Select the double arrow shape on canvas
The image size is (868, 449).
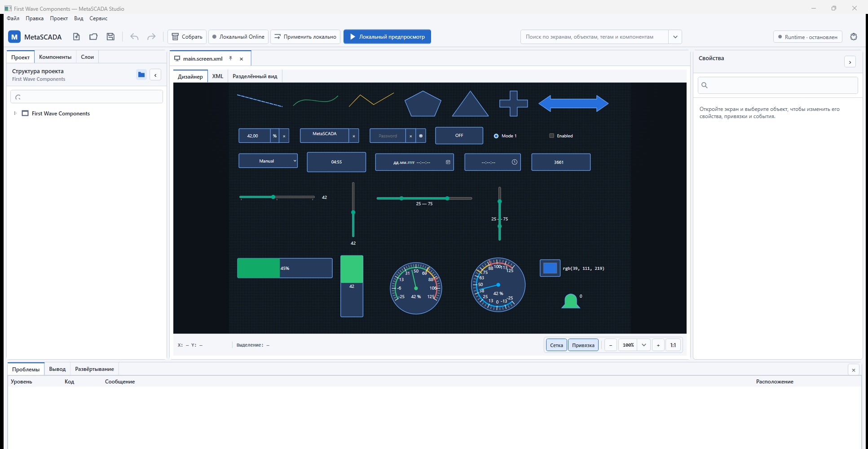[573, 103]
